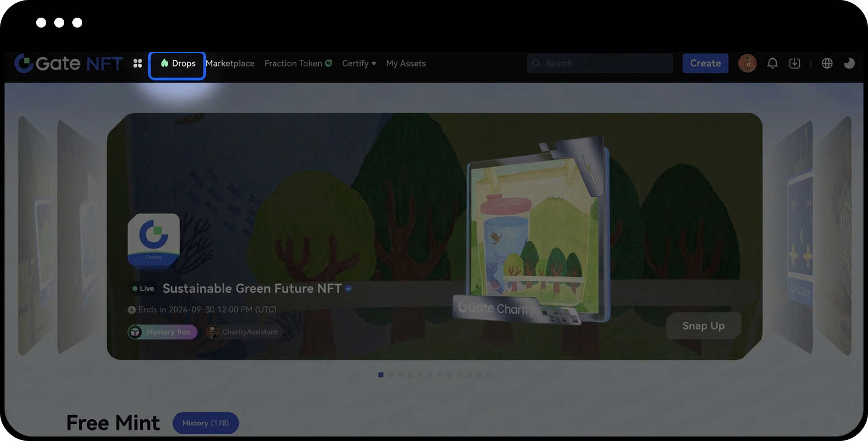This screenshot has width=868, height=441.
Task: Open the language globe icon
Action: [827, 64]
